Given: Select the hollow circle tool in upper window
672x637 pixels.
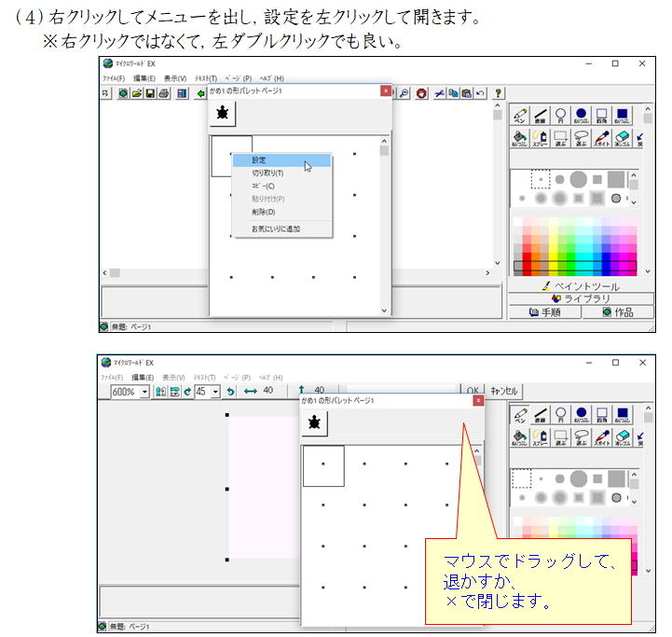Looking at the screenshot, I should pyautogui.click(x=560, y=115).
